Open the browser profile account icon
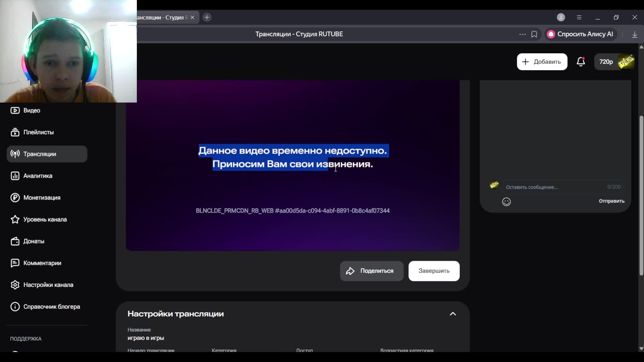Viewport: 644px width, 362px height. pyautogui.click(x=561, y=17)
